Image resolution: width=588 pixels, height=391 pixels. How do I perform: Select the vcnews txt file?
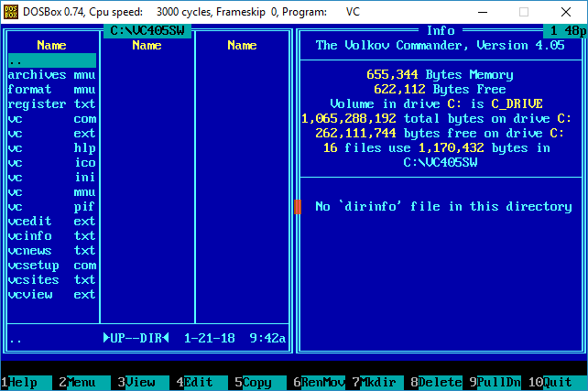click(x=51, y=251)
